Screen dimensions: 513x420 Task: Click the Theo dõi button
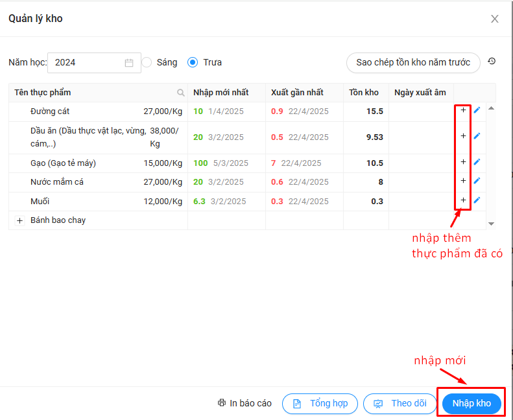tap(400, 403)
